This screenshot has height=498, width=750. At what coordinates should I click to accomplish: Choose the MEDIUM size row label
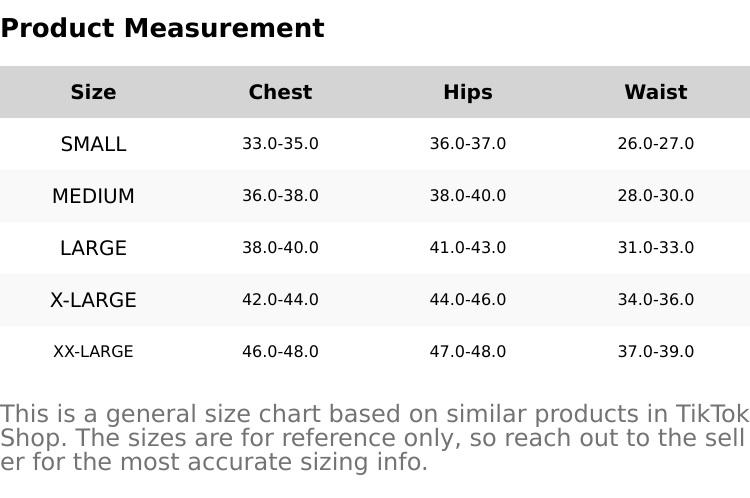tap(93, 196)
